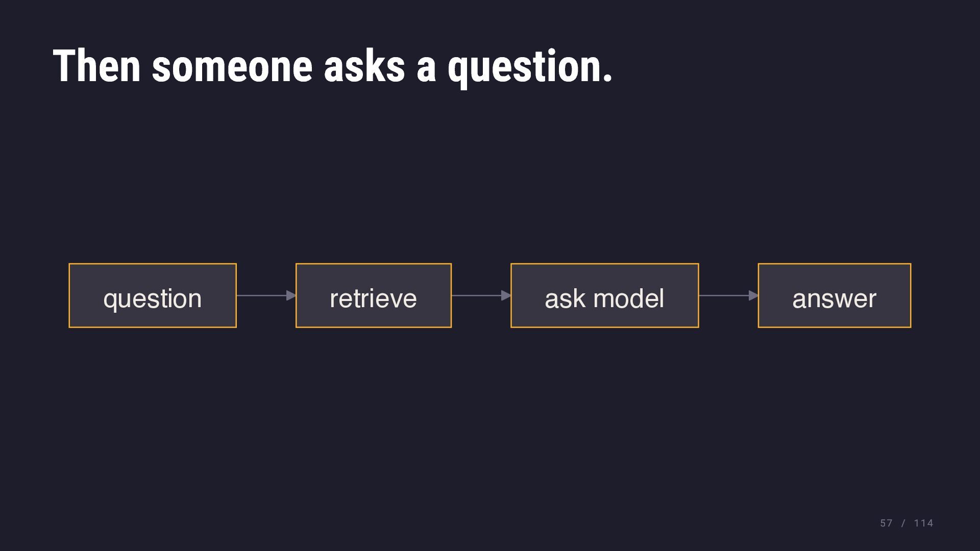The width and height of the screenshot is (980, 551).
Task: Select the 'answer' flowchart box
Action: pos(835,295)
